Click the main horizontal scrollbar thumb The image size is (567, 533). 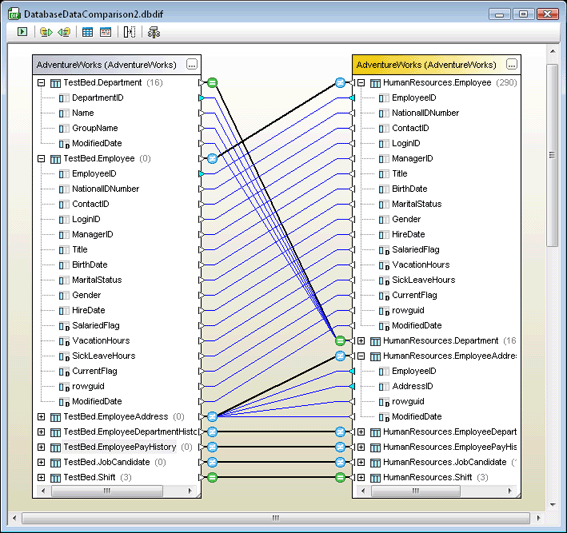(276, 518)
